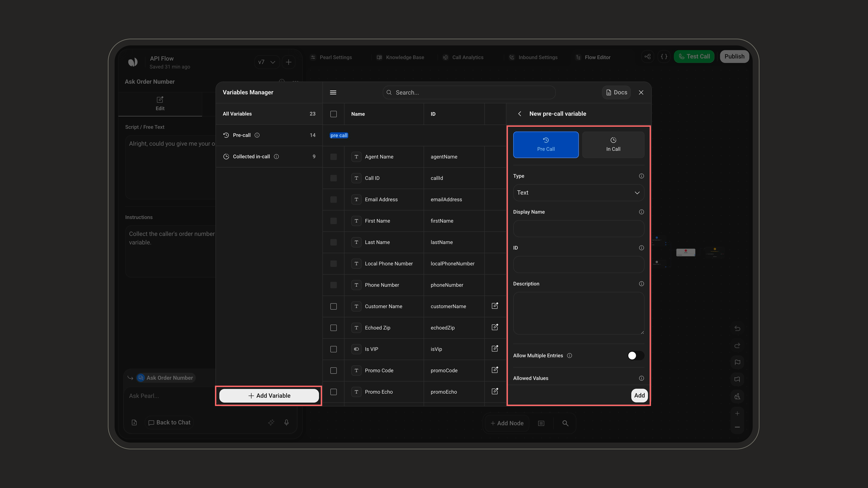868x488 pixels.
Task: Open the flow search magnifier icon
Action: tap(565, 423)
